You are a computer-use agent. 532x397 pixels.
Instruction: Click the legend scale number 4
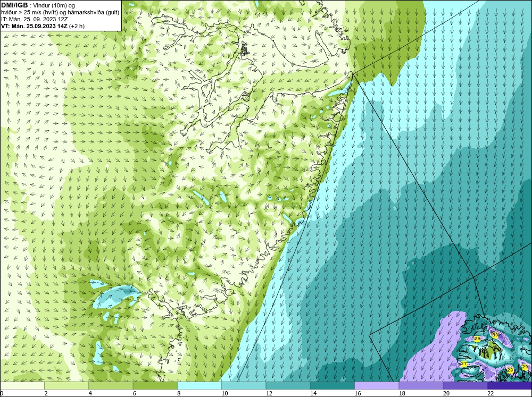pos(90,393)
